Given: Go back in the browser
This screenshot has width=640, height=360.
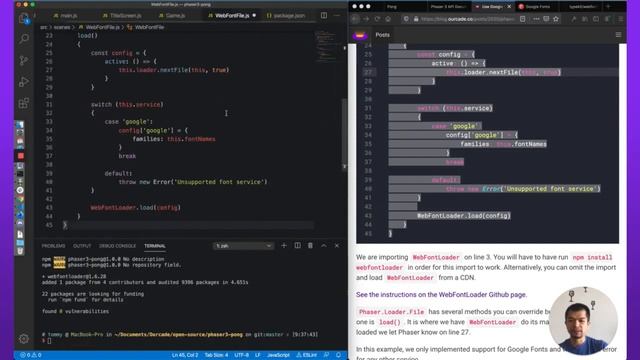Looking at the screenshot, I should point(355,19).
